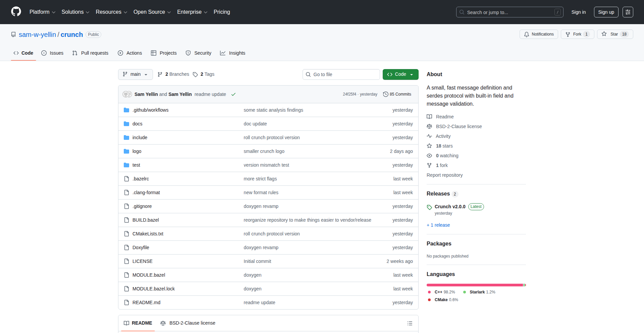Open the 85 Commits history icon

385,94
